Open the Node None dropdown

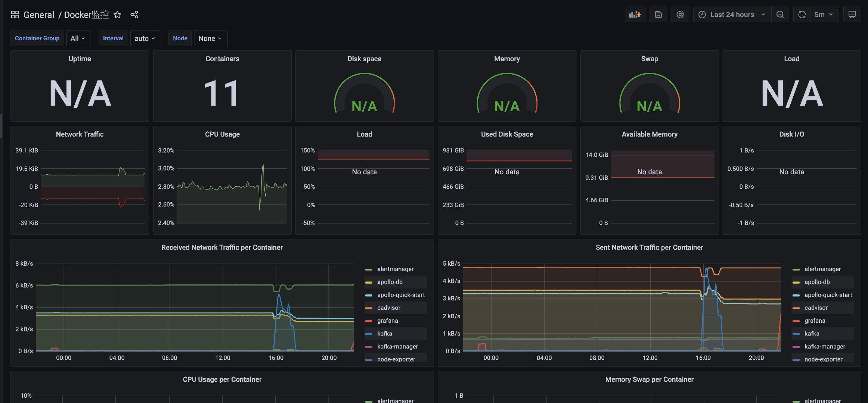pyautogui.click(x=210, y=38)
